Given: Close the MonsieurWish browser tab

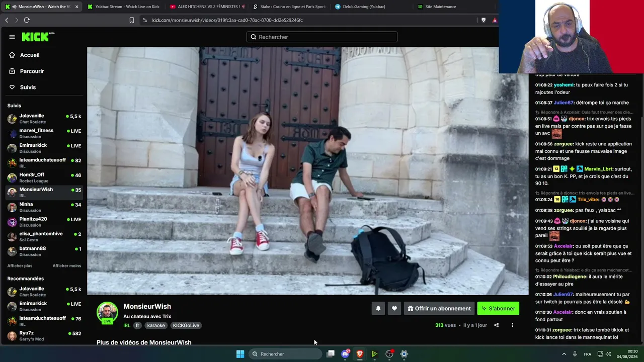Looking at the screenshot, I should tap(76, 7).
